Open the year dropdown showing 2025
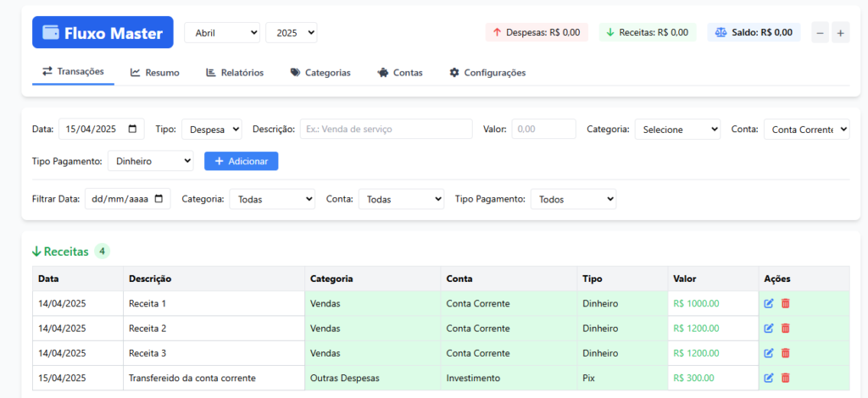The height and width of the screenshot is (398, 868). point(291,33)
